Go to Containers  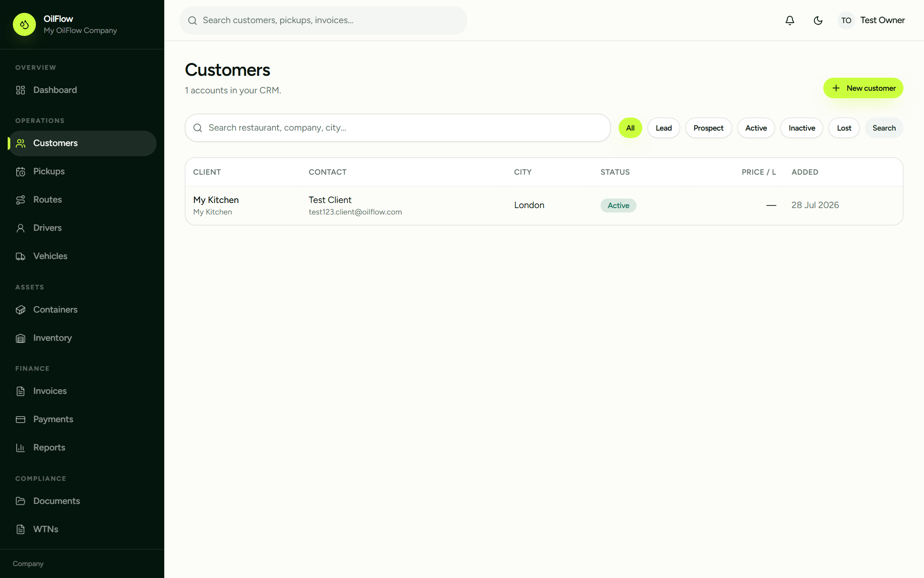pos(82,310)
